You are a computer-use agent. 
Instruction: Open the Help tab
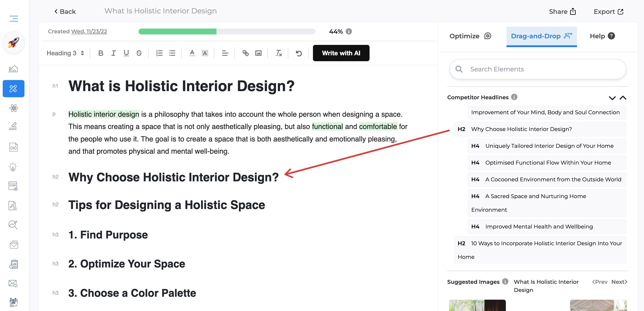click(602, 36)
